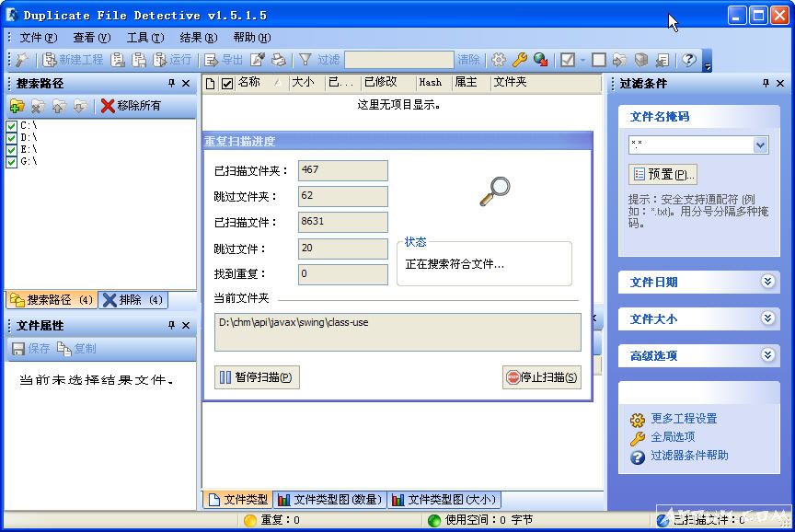Image resolution: width=795 pixels, height=532 pixels.
Task: Select the 文件类型图(大小) bottom tab
Action: point(444,500)
